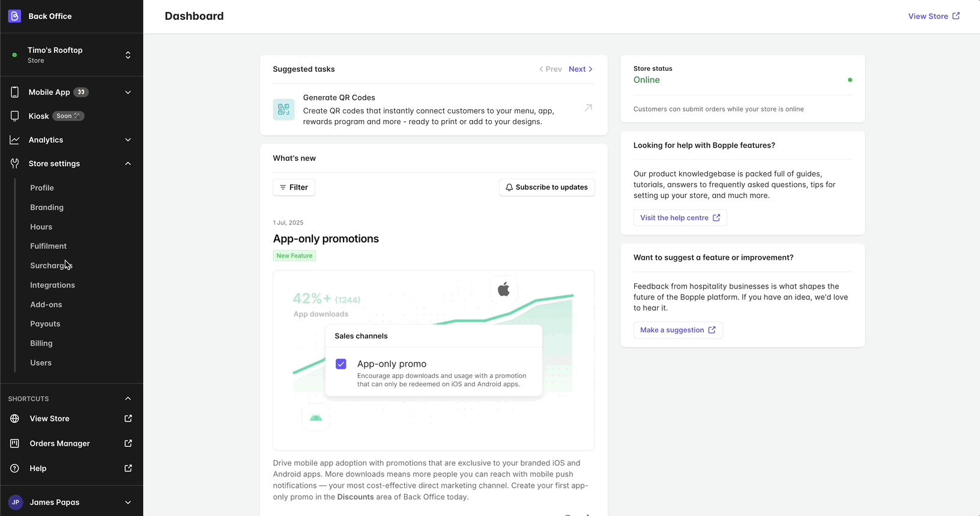The width and height of the screenshot is (980, 516).
Task: Click the View Store globe icon in shortcuts
Action: (14, 419)
